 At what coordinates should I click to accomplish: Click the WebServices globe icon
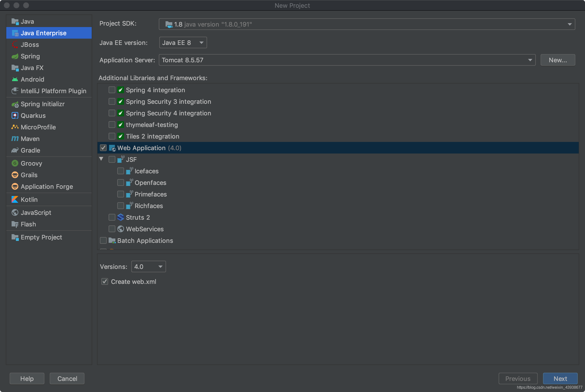[x=121, y=229]
